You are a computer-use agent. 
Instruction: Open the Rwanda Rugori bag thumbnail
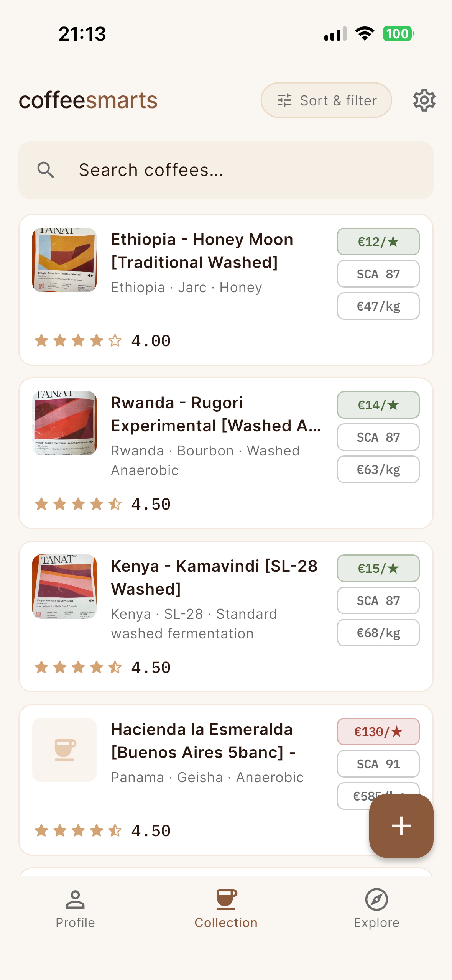tap(64, 423)
